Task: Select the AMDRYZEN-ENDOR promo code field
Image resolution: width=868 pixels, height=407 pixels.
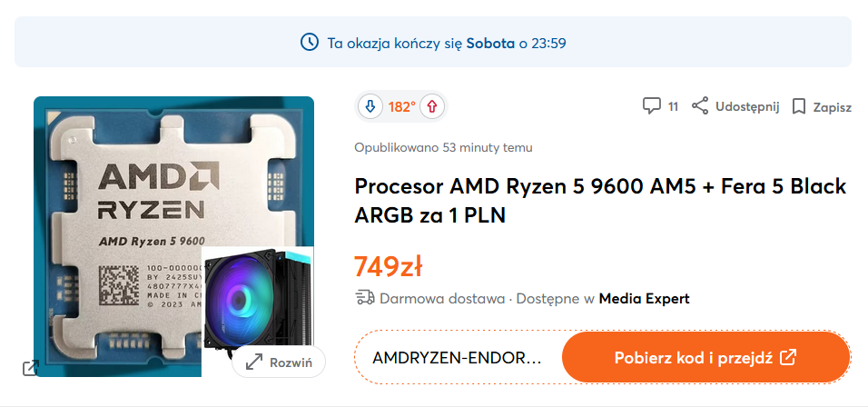Action: point(458,357)
